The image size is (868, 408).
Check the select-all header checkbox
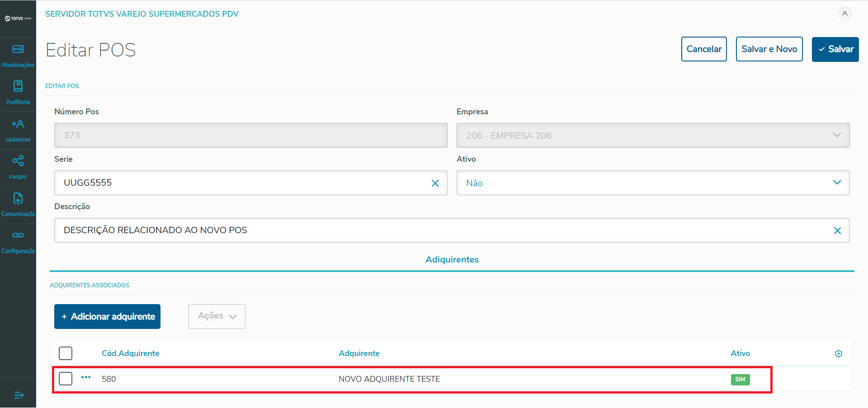coord(66,353)
